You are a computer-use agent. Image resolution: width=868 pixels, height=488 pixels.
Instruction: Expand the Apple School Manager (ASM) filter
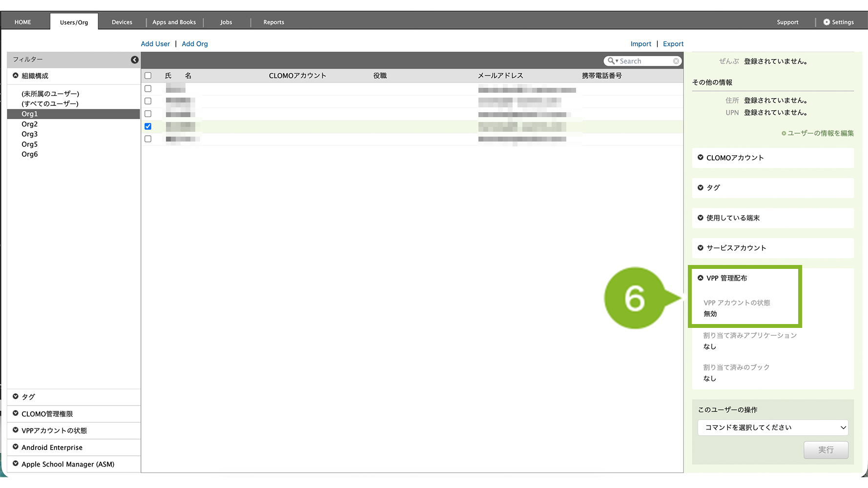tap(16, 464)
